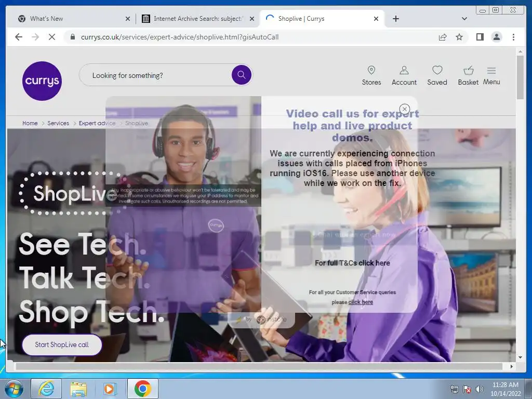Click the Chrome taskbar icon
The width and height of the screenshot is (532, 399).
pos(143,389)
